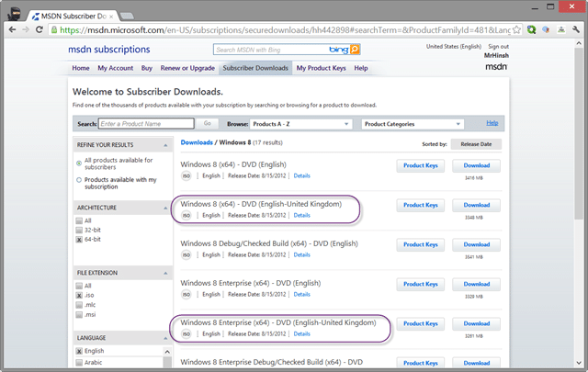Select All products available for subscribers

click(79, 163)
